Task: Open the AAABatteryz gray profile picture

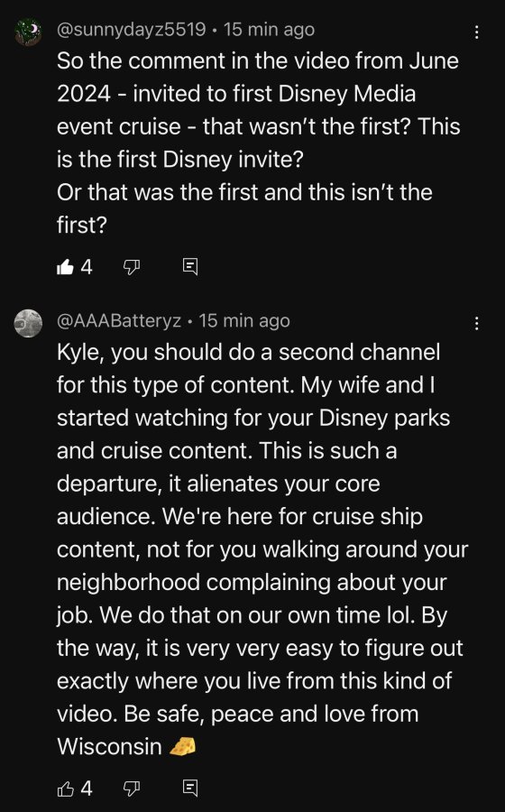Action: click(29, 323)
